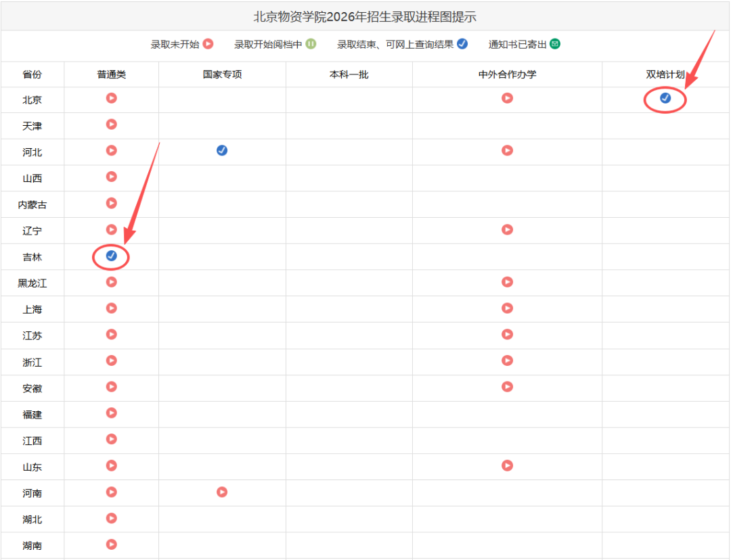This screenshot has width=731, height=560.
Task: Click the 浙江 普通类 status icon
Action: coord(112,360)
